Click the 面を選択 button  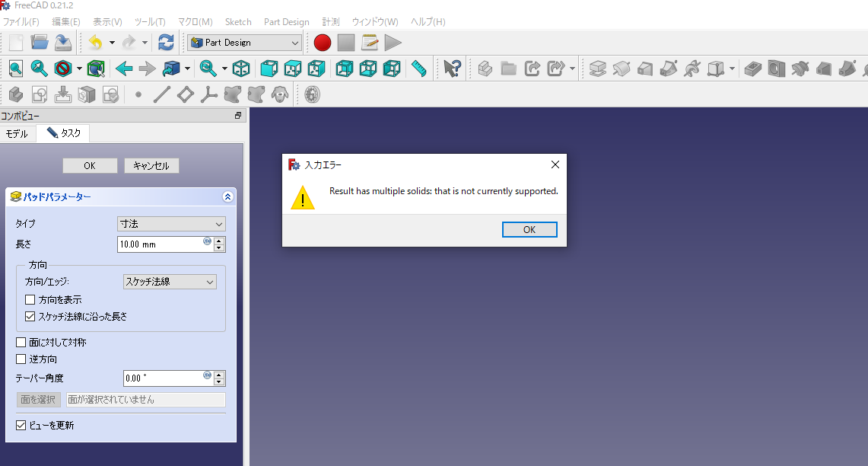point(38,400)
